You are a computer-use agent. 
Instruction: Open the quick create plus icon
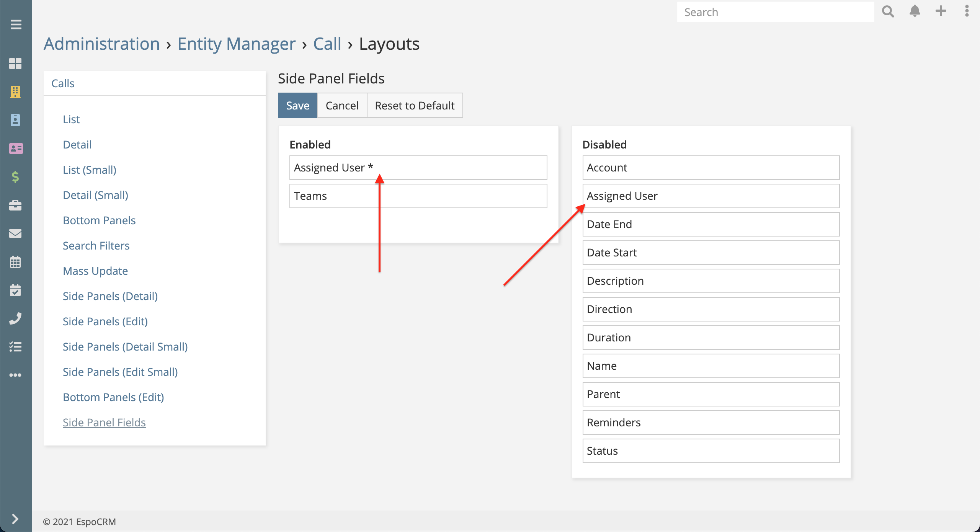941,11
